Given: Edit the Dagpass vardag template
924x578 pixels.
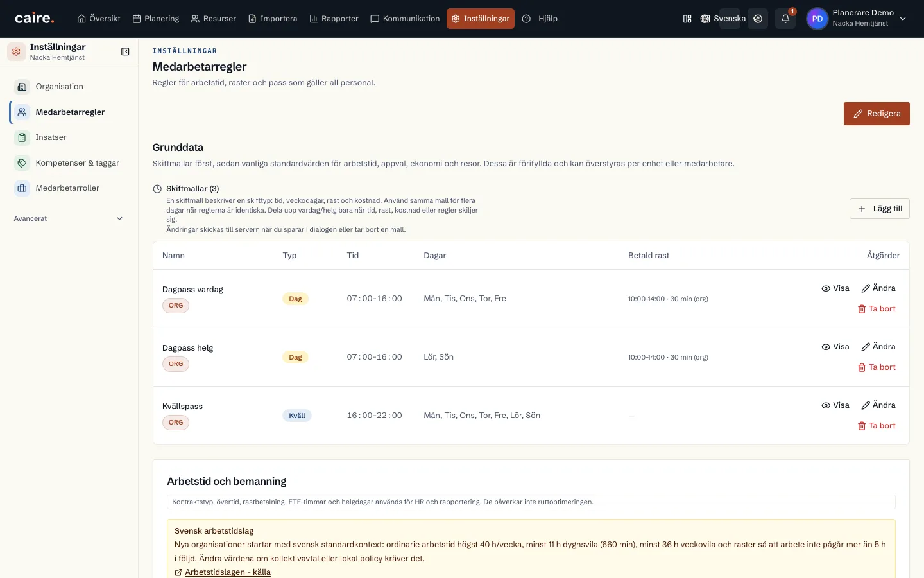Looking at the screenshot, I should pyautogui.click(x=878, y=288).
